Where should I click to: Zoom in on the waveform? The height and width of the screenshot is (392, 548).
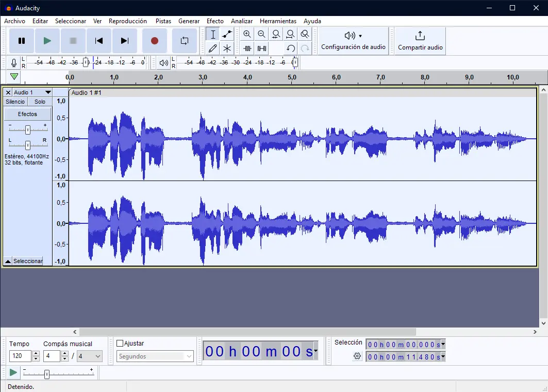(247, 34)
